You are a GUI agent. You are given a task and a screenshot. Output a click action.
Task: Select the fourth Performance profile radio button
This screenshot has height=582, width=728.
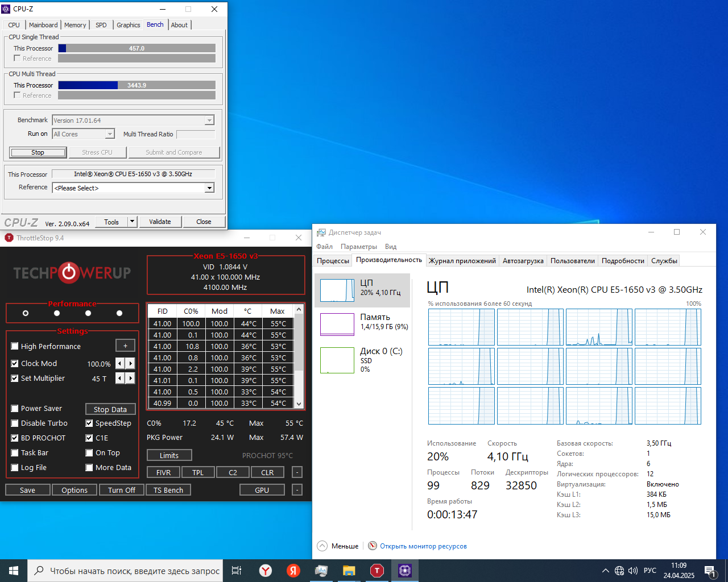pos(119,313)
